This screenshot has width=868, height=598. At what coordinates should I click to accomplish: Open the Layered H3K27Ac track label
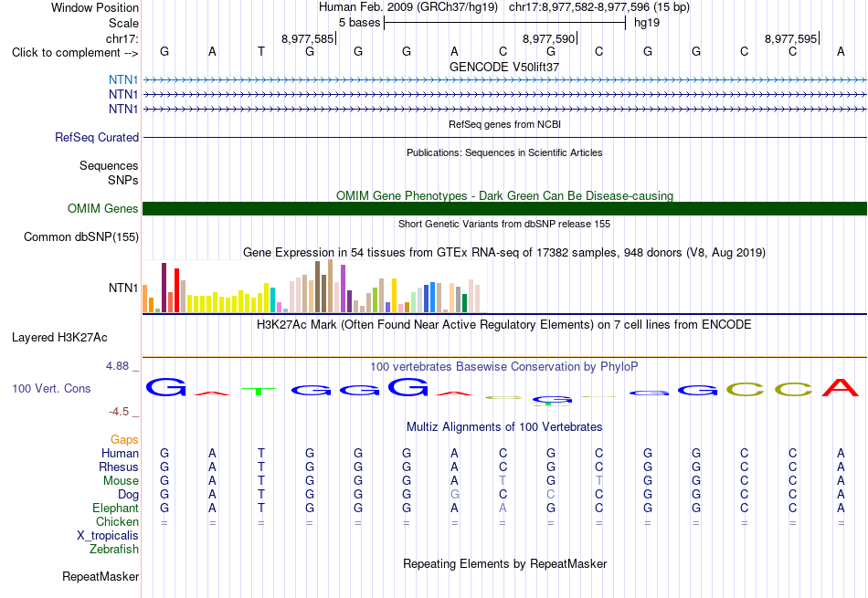[x=59, y=338]
